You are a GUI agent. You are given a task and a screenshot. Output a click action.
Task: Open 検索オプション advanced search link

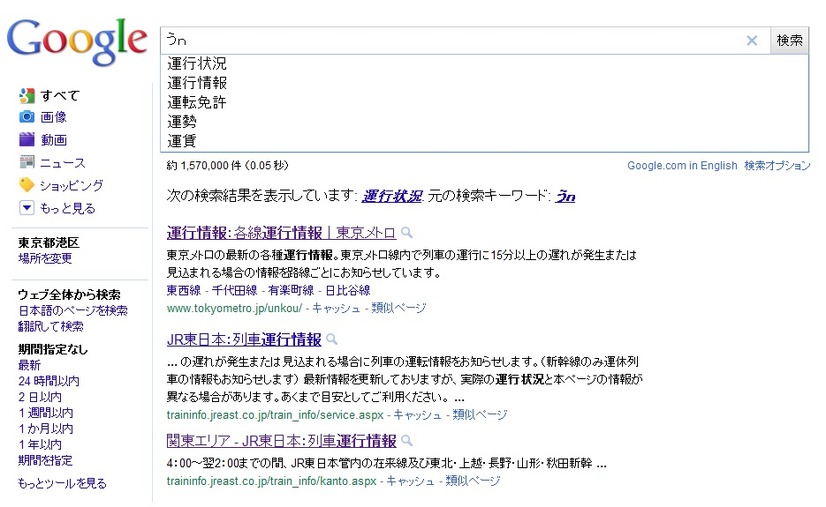tap(777, 165)
